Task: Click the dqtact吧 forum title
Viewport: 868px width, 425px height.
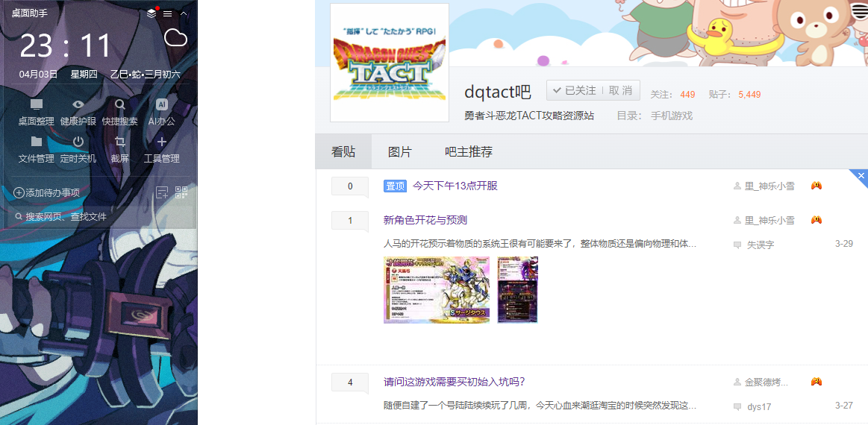Action: pyautogui.click(x=498, y=92)
